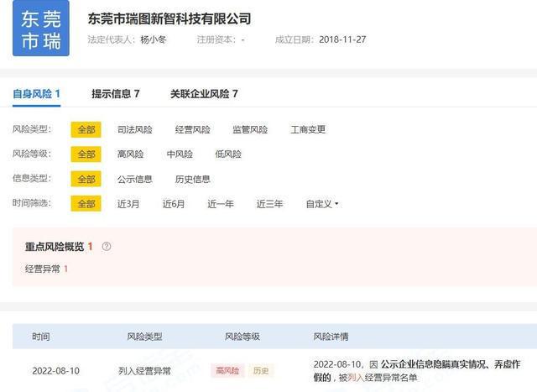Click the 时间 column header
The image size is (537, 392).
(41, 337)
